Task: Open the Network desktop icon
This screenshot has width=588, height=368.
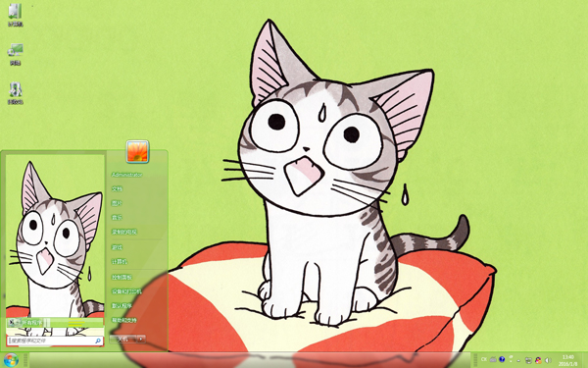Action: coord(15,54)
